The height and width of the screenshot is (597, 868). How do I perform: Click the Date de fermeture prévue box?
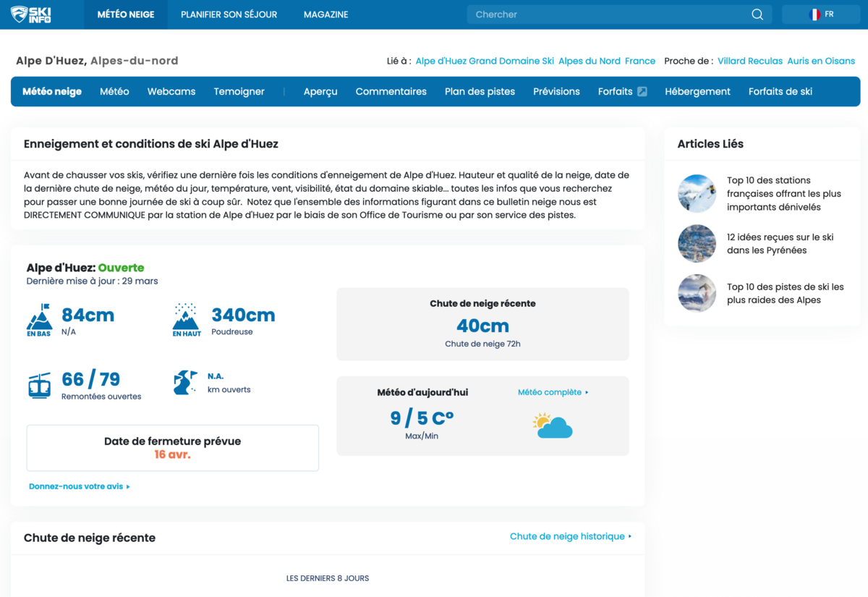172,448
